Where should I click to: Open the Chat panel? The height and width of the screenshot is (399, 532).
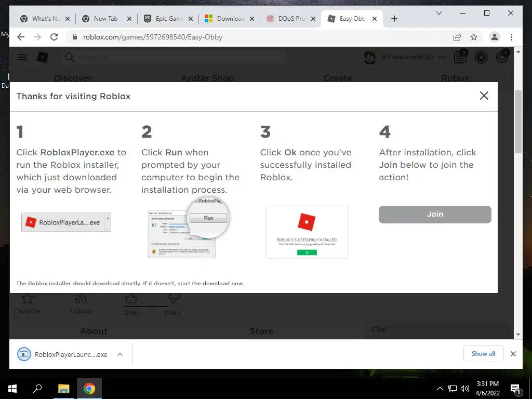[379, 329]
